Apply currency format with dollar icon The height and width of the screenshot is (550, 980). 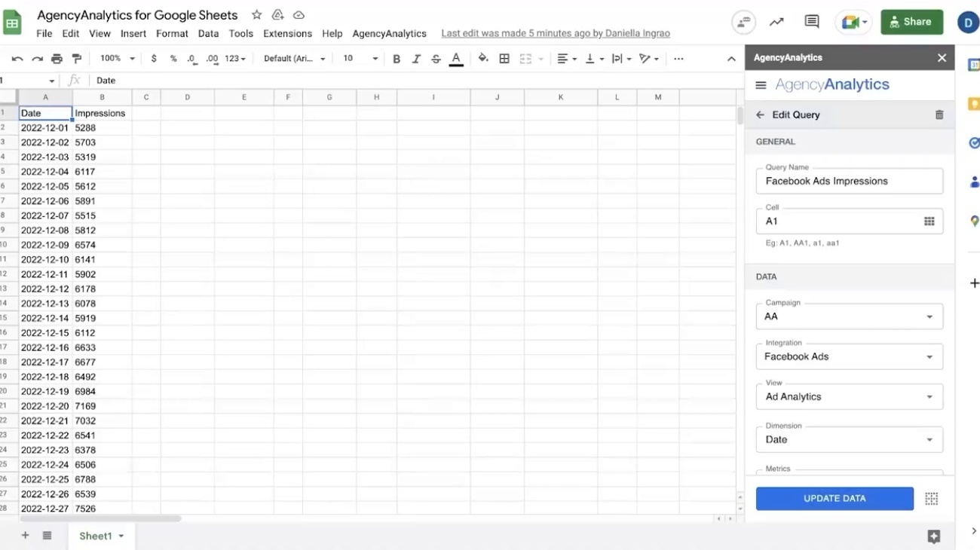[154, 59]
